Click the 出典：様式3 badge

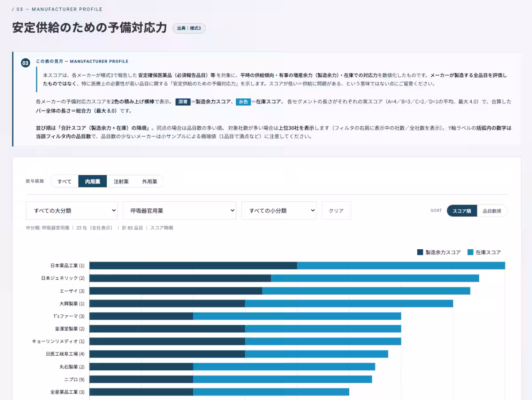click(x=189, y=28)
